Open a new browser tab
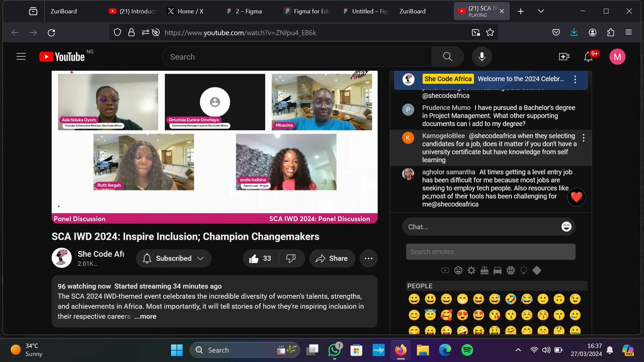The height and width of the screenshot is (362, 644). 521,11
